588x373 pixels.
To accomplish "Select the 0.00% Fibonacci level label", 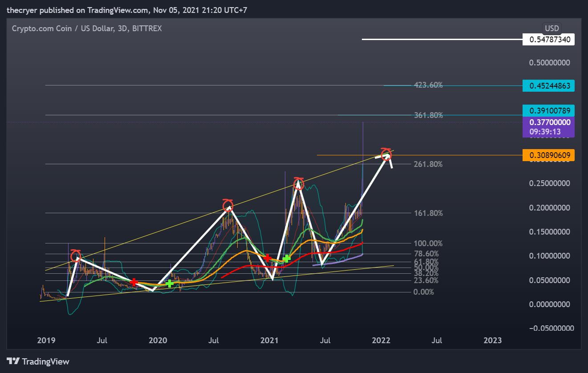I will (x=424, y=292).
